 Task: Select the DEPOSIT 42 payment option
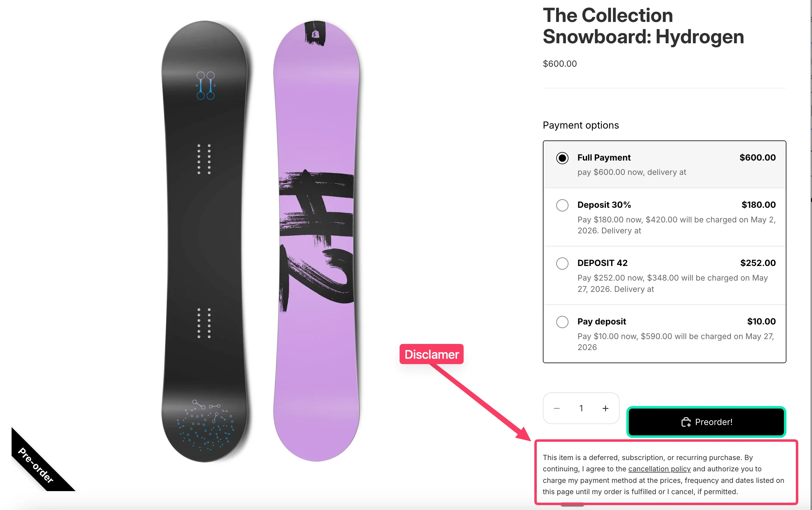click(562, 263)
